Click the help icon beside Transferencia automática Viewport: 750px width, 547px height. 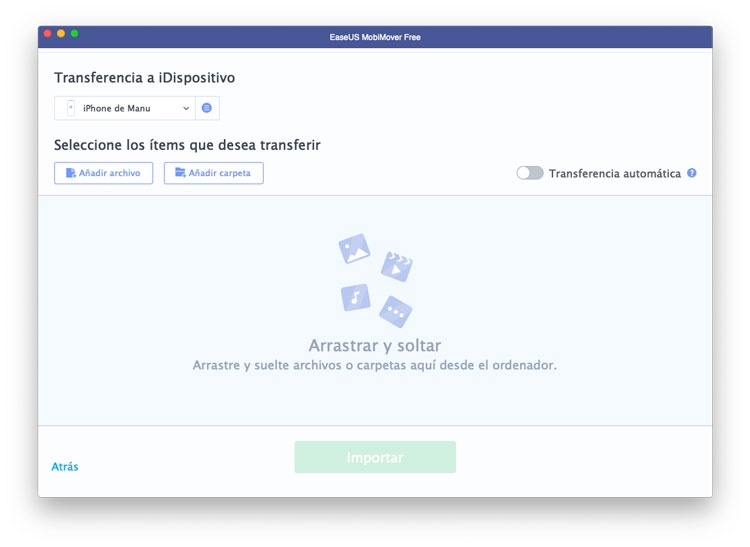[x=692, y=173]
